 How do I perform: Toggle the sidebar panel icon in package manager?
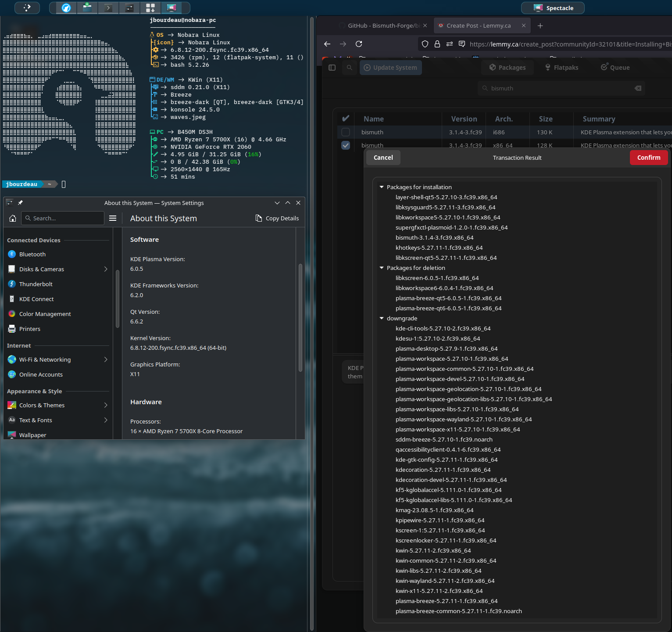[x=332, y=68]
